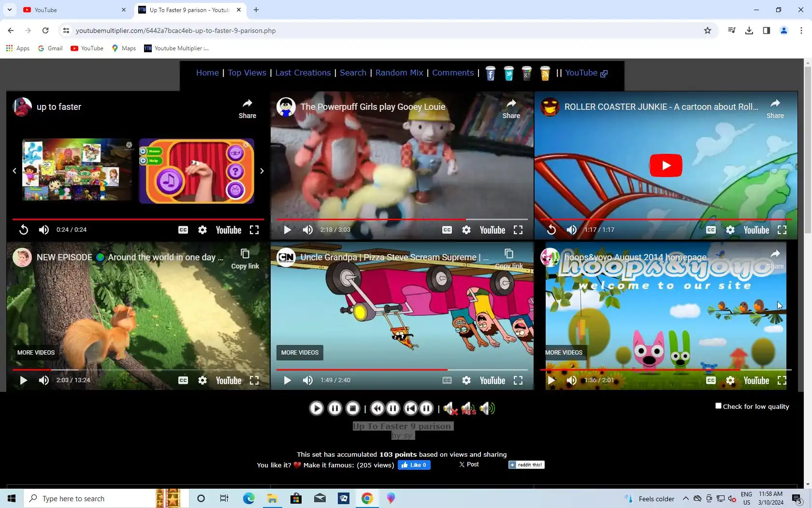Enter fullscreen on the Powerpuff Girls video
This screenshot has height=508, width=812.
point(518,230)
